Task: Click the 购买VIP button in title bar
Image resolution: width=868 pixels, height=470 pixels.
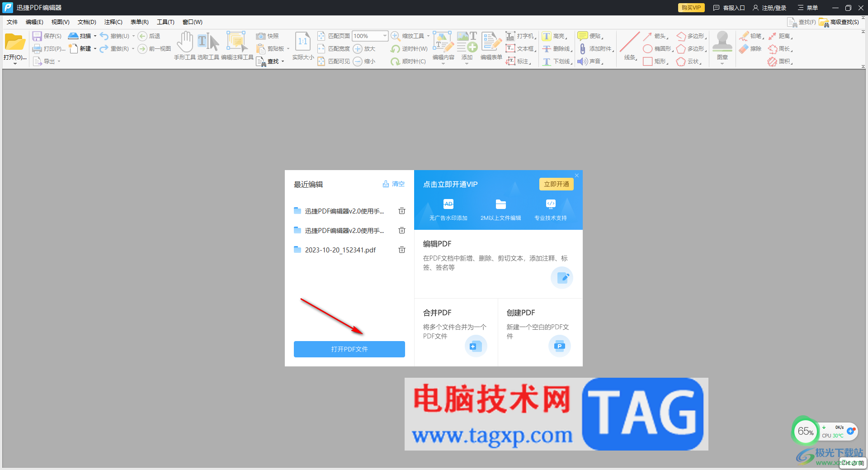Action: 691,8
